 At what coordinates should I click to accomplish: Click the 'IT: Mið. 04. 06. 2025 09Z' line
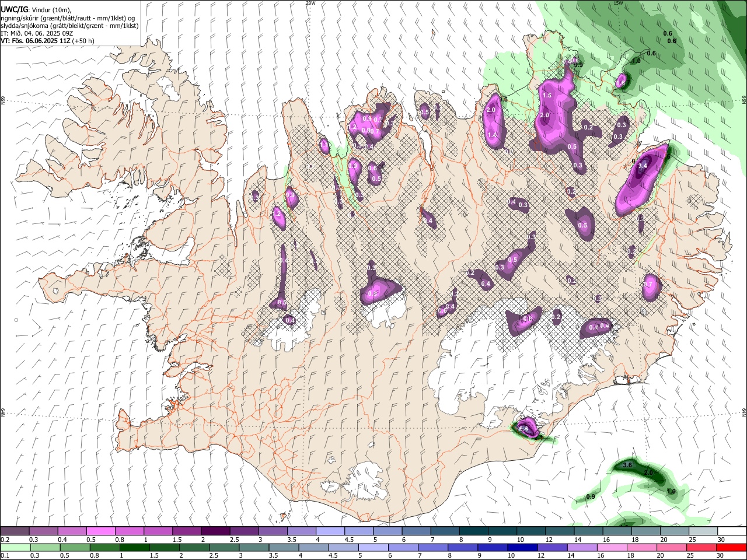[37, 33]
